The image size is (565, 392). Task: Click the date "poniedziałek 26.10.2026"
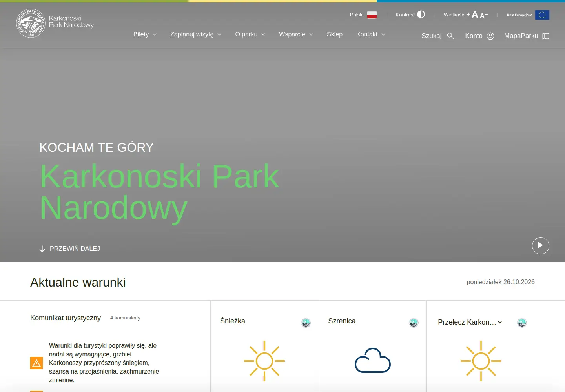point(501,282)
